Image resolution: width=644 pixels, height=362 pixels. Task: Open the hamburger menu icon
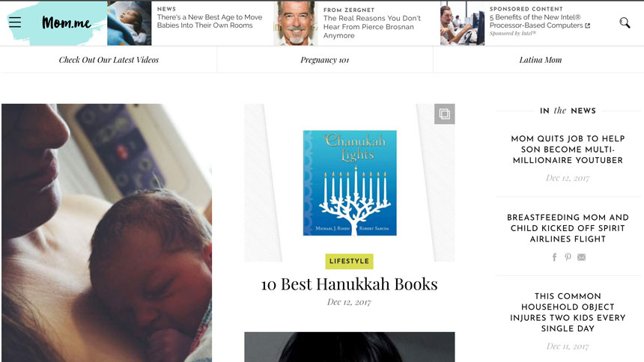coord(15,22)
